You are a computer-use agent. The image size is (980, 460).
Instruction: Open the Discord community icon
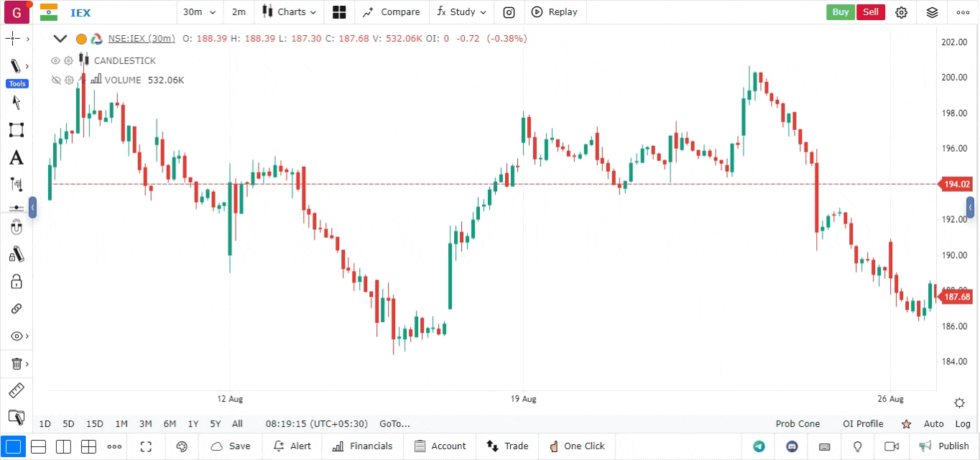[x=792, y=446]
